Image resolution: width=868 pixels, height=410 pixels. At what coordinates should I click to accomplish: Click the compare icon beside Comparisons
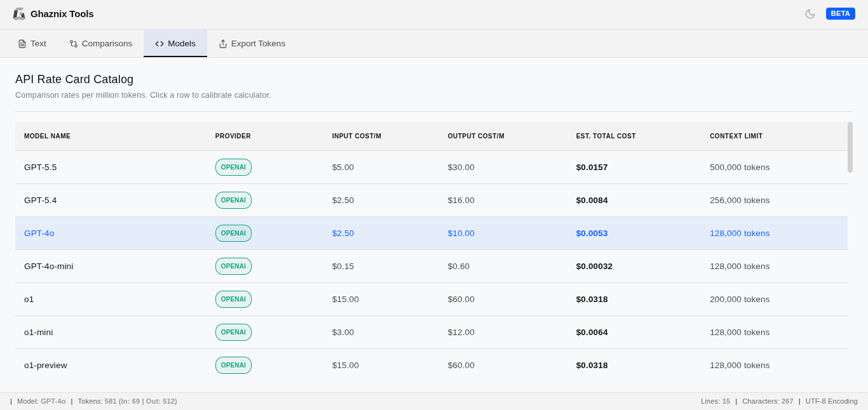tap(74, 44)
